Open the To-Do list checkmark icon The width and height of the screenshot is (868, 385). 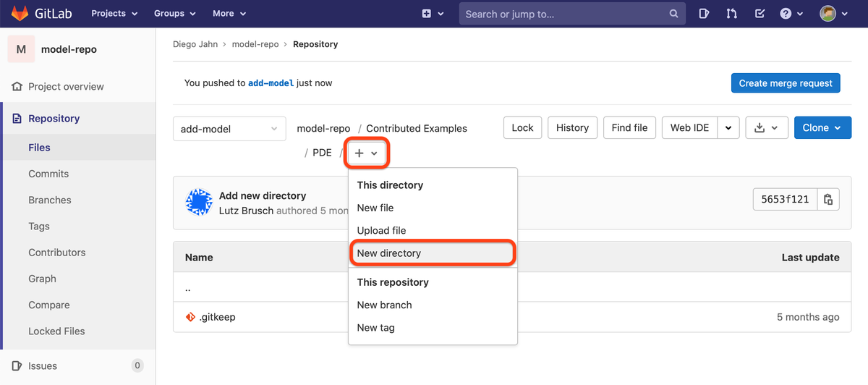point(759,14)
